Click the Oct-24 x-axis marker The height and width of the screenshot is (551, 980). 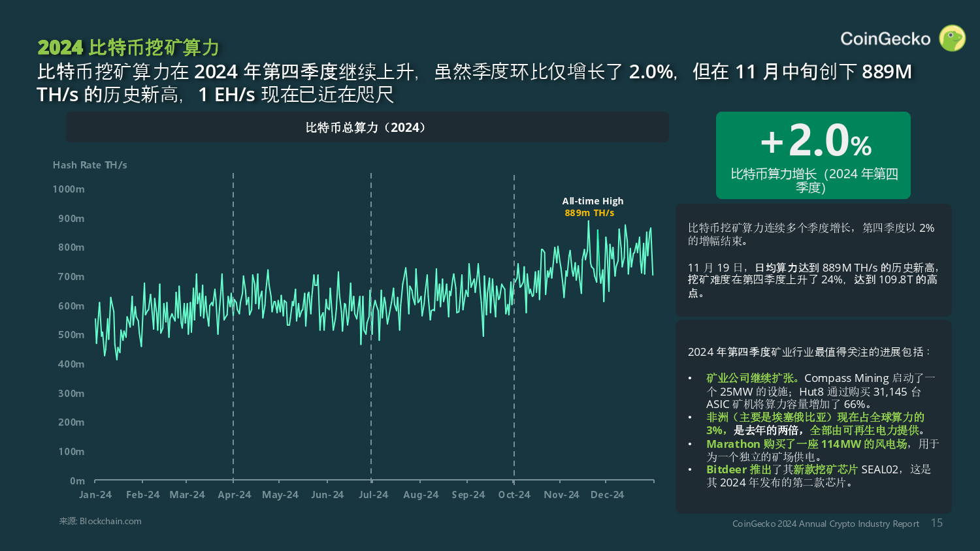pyautogui.click(x=514, y=495)
